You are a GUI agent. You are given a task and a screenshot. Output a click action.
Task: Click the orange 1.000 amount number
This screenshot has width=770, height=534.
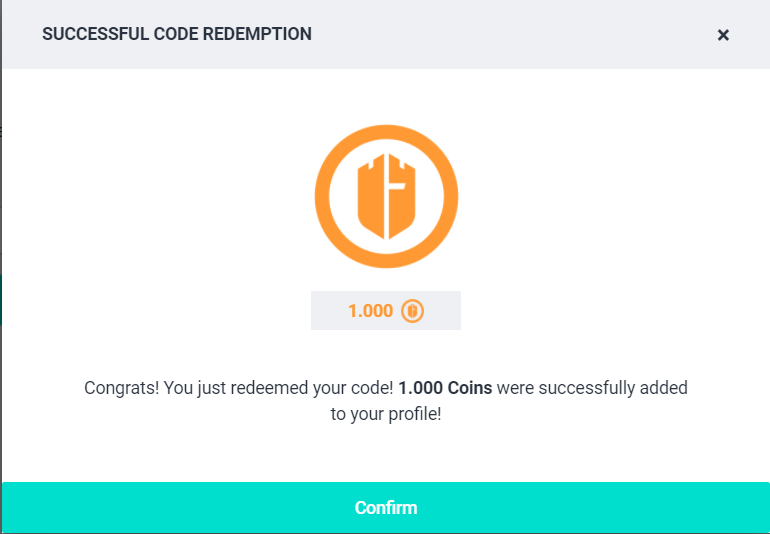point(370,311)
